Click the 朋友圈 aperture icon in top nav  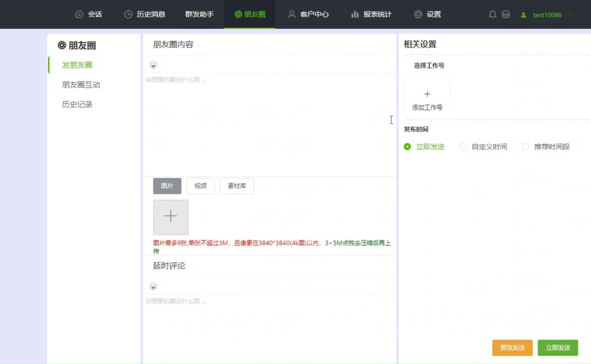(x=238, y=14)
